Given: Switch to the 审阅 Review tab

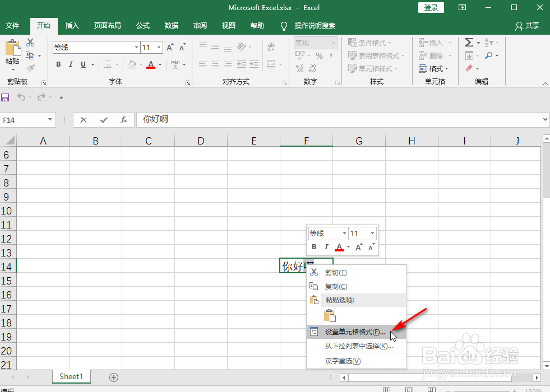Looking at the screenshot, I should [x=200, y=26].
